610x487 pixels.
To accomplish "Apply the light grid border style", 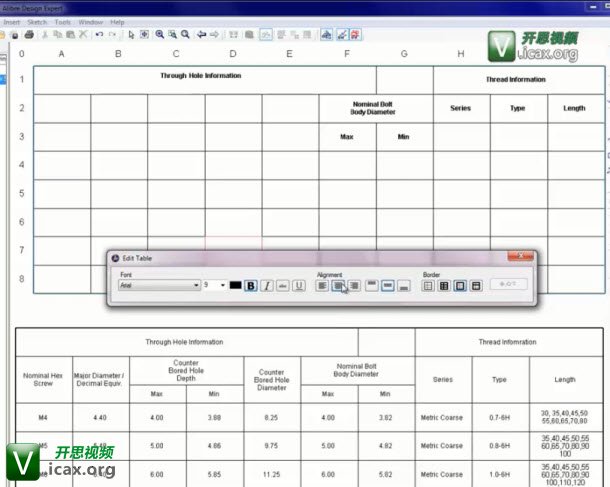I will pyautogui.click(x=428, y=286).
